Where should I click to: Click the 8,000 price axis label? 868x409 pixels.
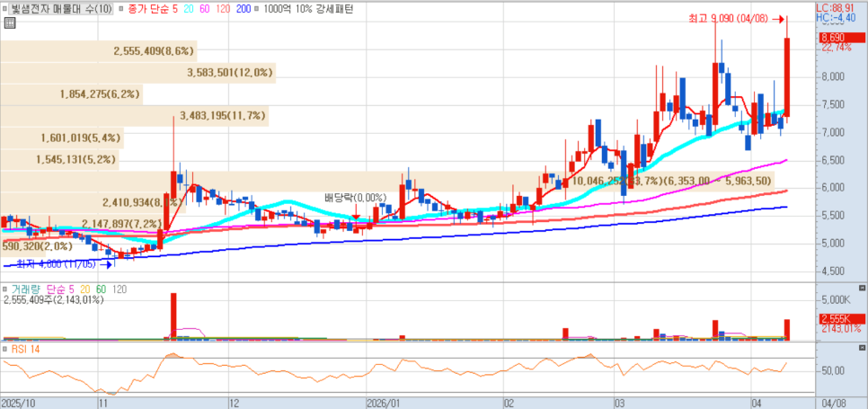832,76
